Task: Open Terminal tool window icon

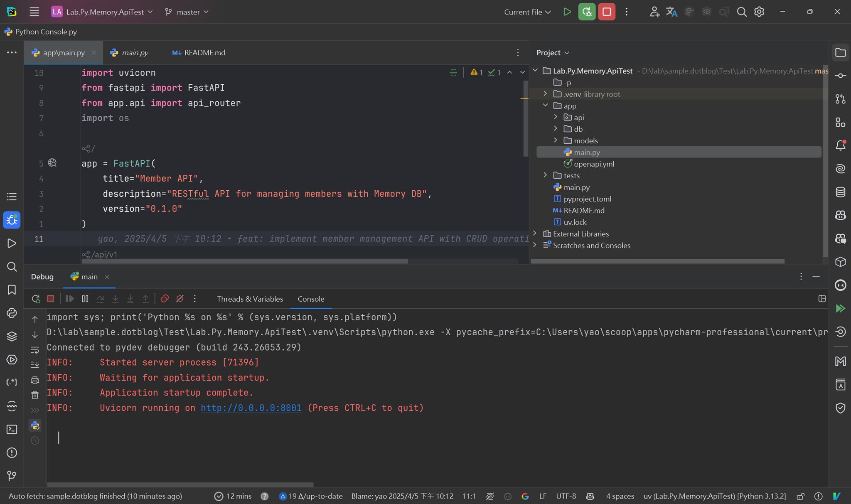Action: click(12, 429)
